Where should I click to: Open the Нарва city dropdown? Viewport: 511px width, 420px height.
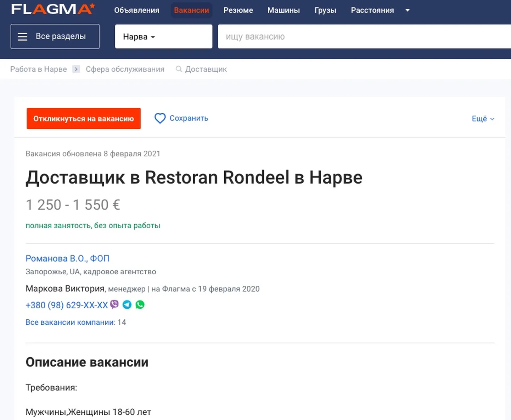pos(163,37)
